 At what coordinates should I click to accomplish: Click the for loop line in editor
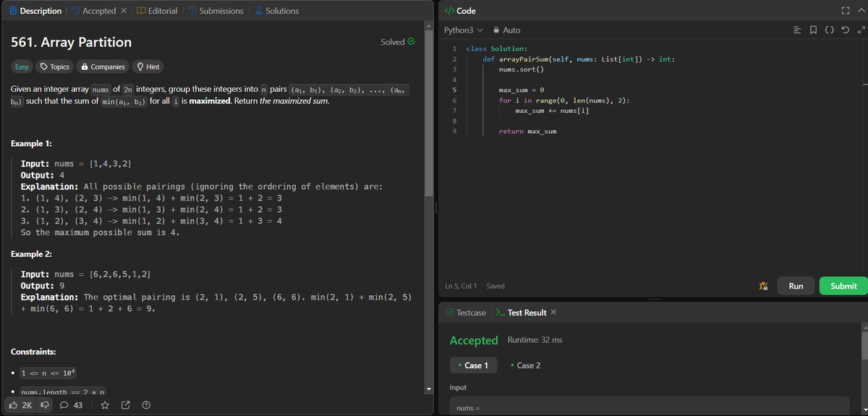tap(563, 100)
